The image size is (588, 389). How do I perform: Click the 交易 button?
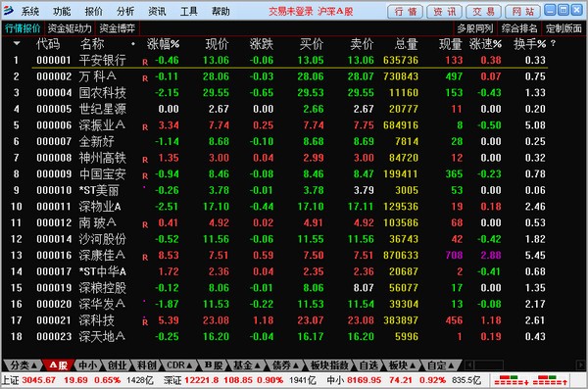[483, 12]
